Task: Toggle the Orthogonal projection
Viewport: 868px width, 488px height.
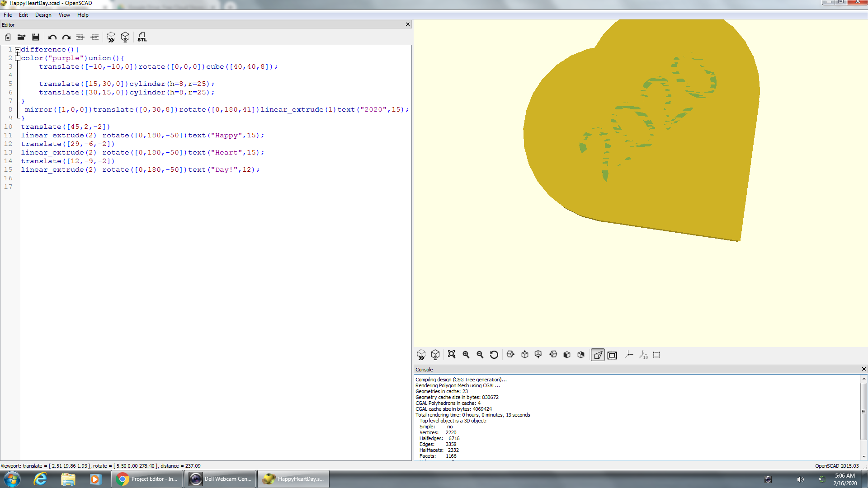Action: tap(612, 355)
